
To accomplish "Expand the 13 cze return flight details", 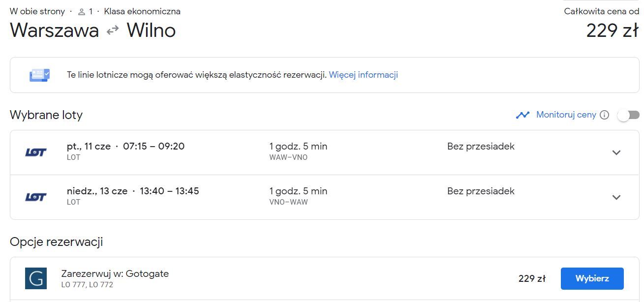I will 616,197.
